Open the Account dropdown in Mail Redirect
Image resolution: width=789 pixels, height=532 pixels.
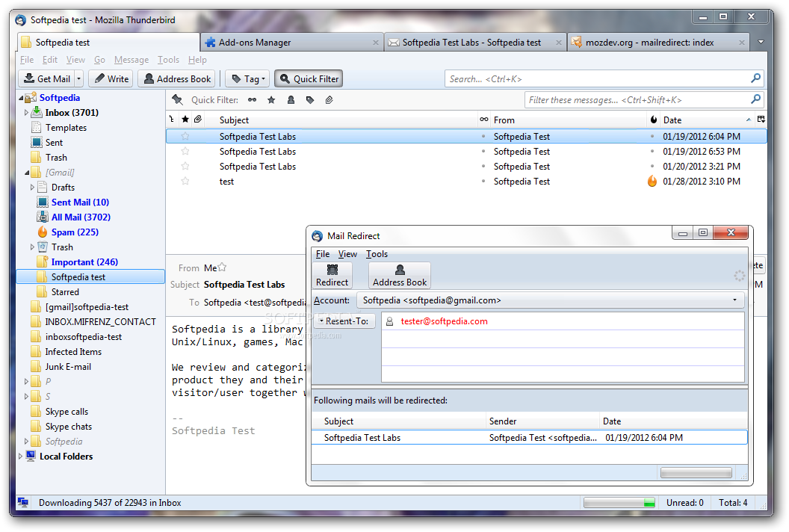[x=551, y=300]
